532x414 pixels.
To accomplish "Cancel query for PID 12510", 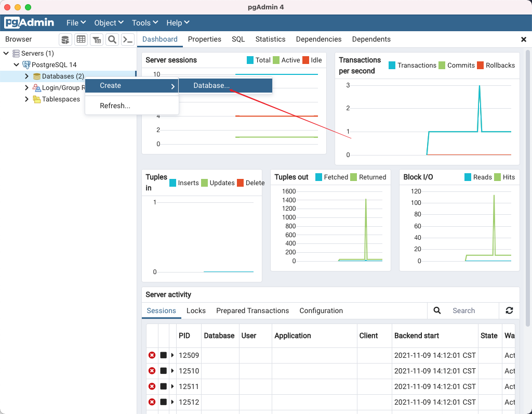I will pyautogui.click(x=163, y=371).
